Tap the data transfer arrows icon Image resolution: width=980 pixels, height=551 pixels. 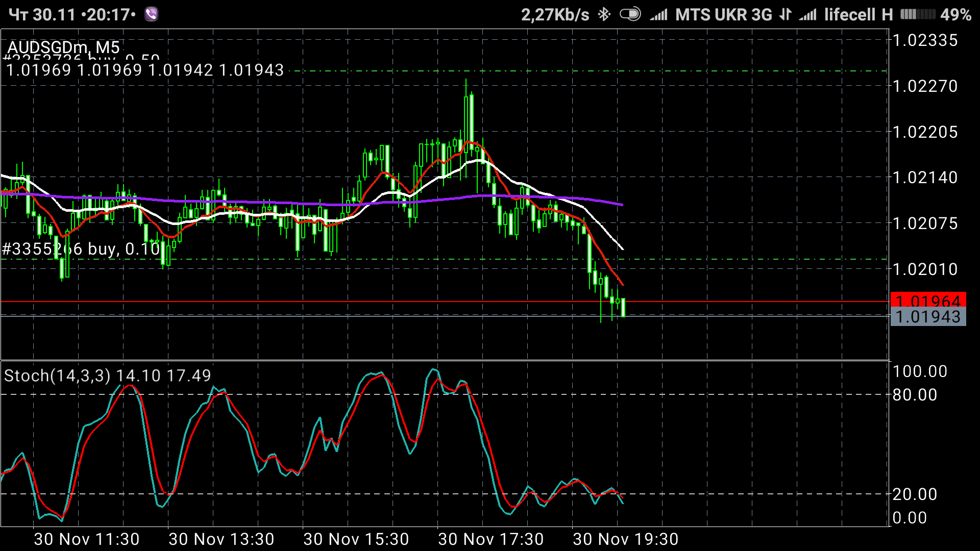pos(786,14)
